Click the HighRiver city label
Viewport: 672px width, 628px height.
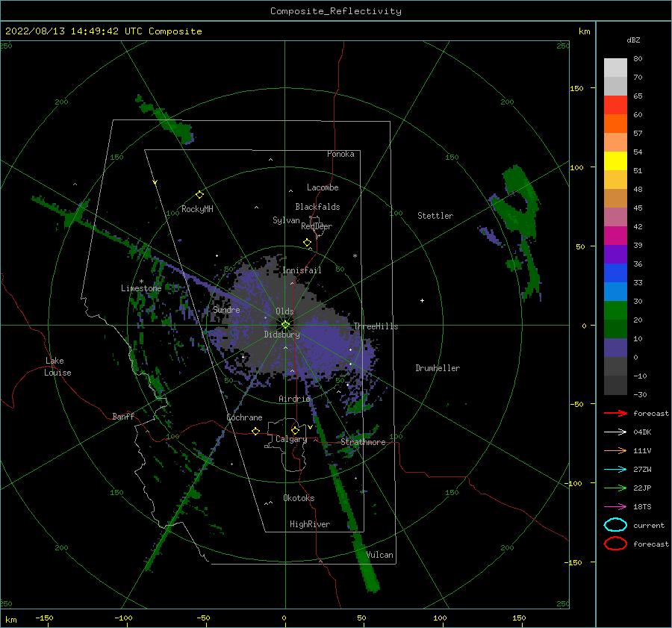[310, 524]
